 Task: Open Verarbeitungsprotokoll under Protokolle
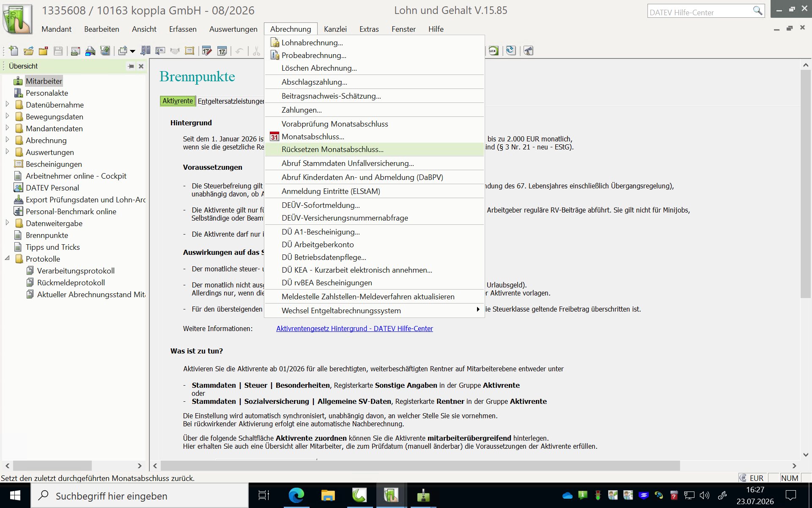coord(76,271)
